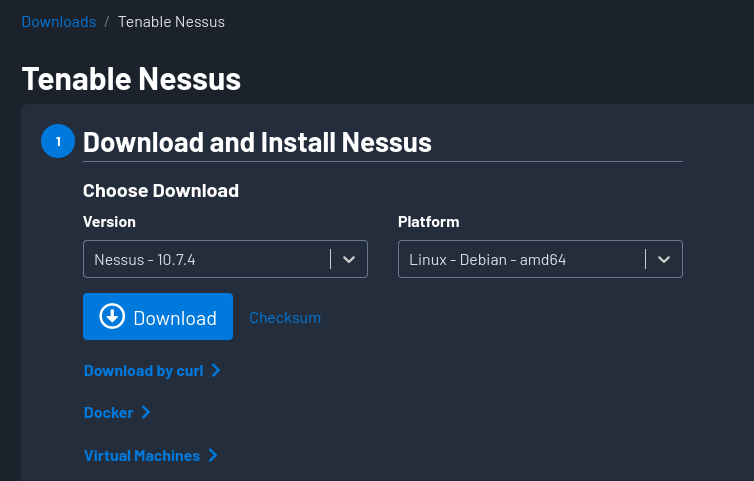Open the Version dropdown showing Nessus - 10.7.4
The image size is (754, 481).
(x=210, y=259)
